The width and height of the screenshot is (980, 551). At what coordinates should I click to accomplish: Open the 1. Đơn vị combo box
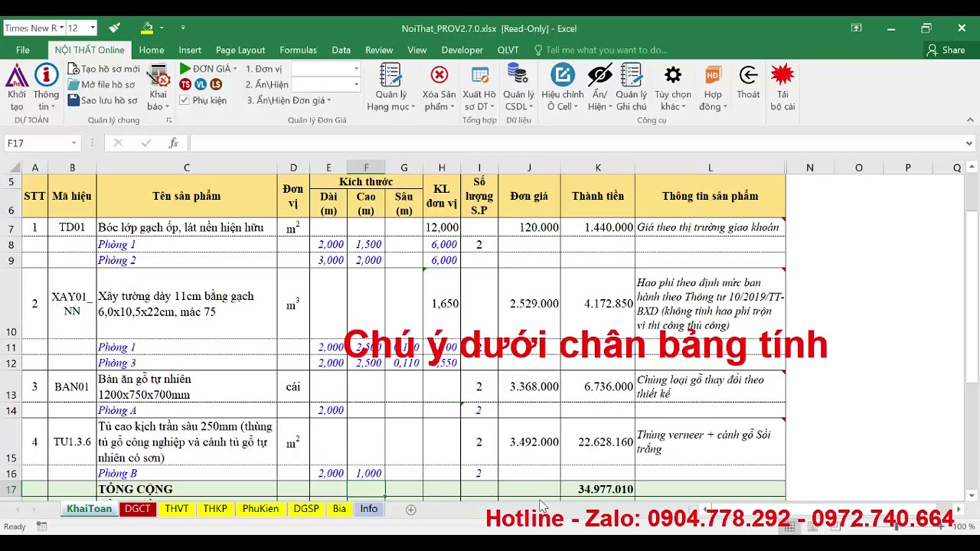(x=326, y=69)
